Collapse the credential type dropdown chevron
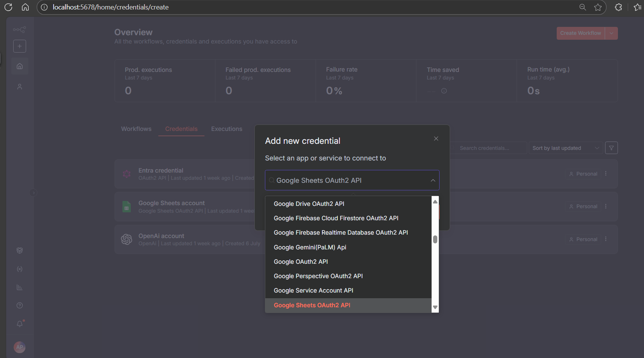The width and height of the screenshot is (644, 358). click(433, 181)
